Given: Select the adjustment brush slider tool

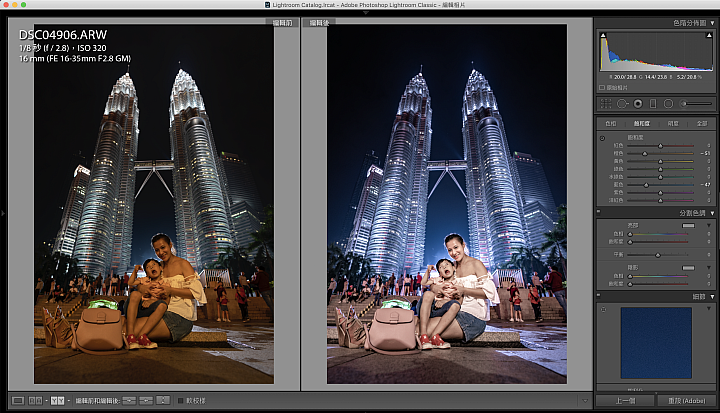Looking at the screenshot, I should click(x=696, y=104).
